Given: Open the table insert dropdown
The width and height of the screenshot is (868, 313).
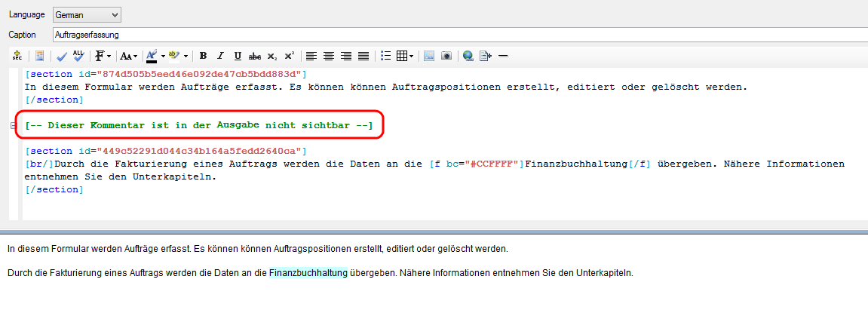Looking at the screenshot, I should tap(411, 56).
